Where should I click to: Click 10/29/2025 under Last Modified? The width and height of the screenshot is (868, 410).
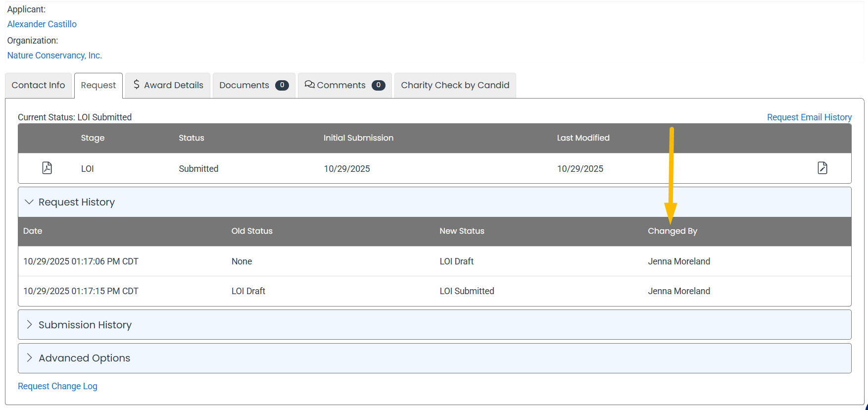580,168
